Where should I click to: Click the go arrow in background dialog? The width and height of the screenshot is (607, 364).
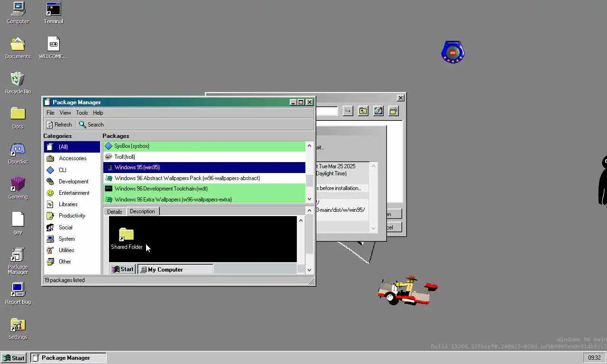348,111
